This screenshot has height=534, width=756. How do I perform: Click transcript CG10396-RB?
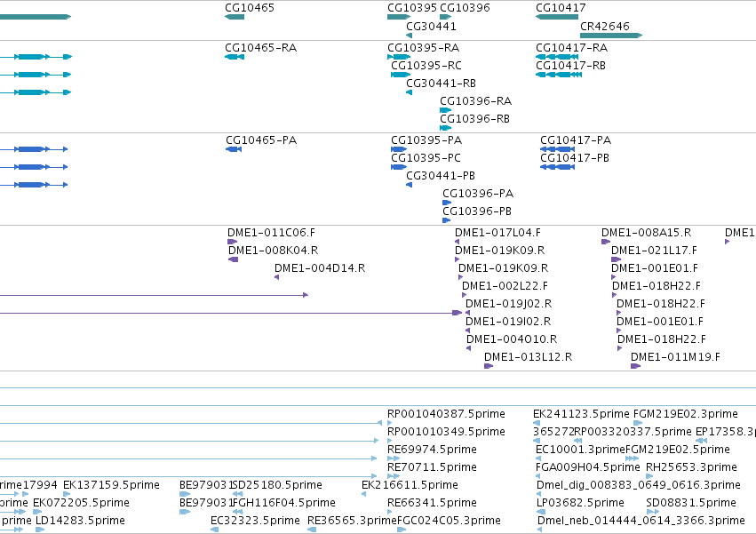(x=475, y=119)
